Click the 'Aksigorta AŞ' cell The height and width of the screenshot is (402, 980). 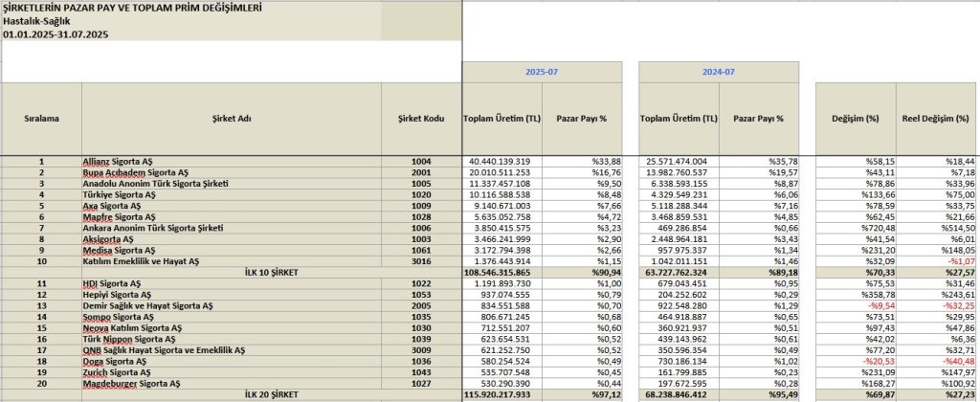232,239
